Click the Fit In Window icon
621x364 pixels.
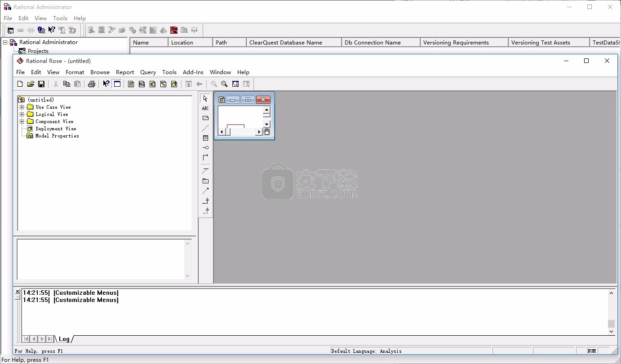click(235, 84)
